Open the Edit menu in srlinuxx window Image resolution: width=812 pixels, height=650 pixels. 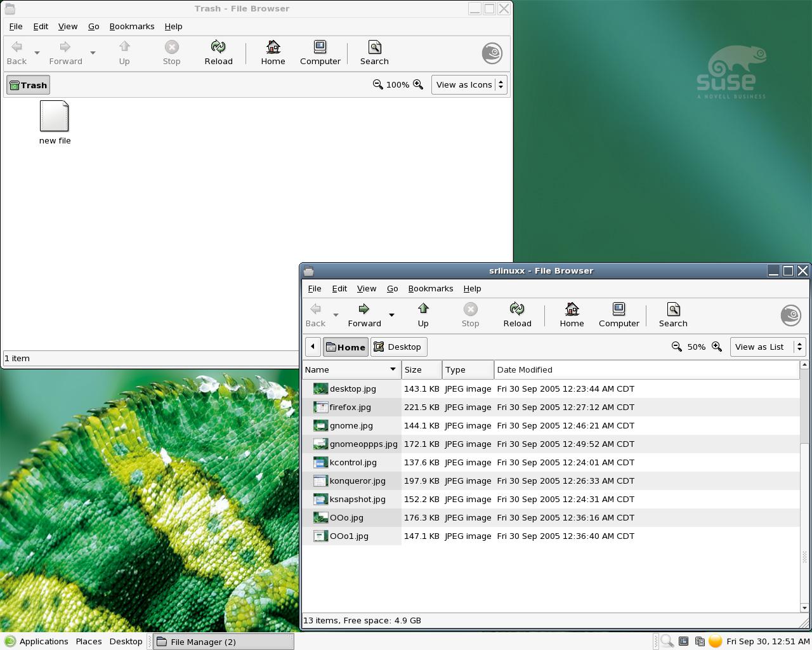point(339,288)
